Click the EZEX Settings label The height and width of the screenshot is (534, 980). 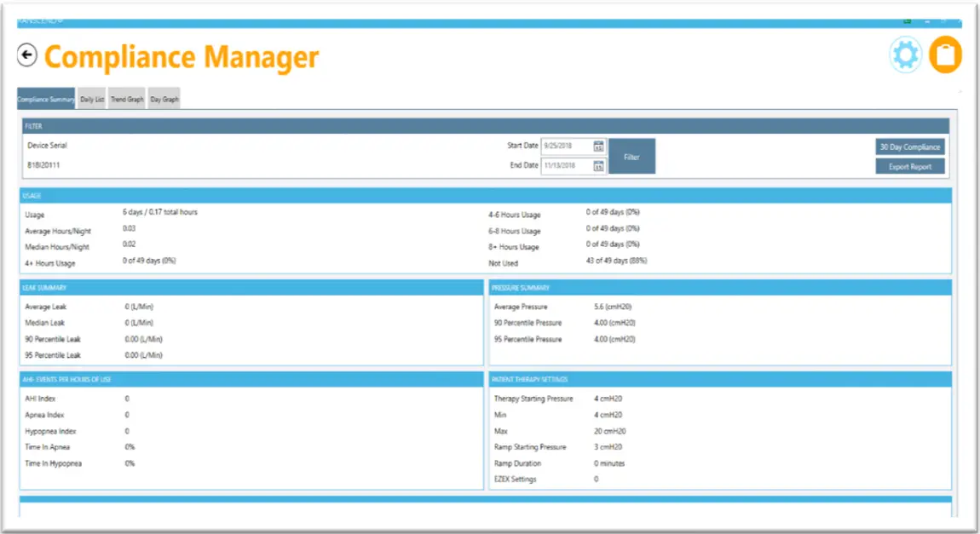click(x=515, y=479)
